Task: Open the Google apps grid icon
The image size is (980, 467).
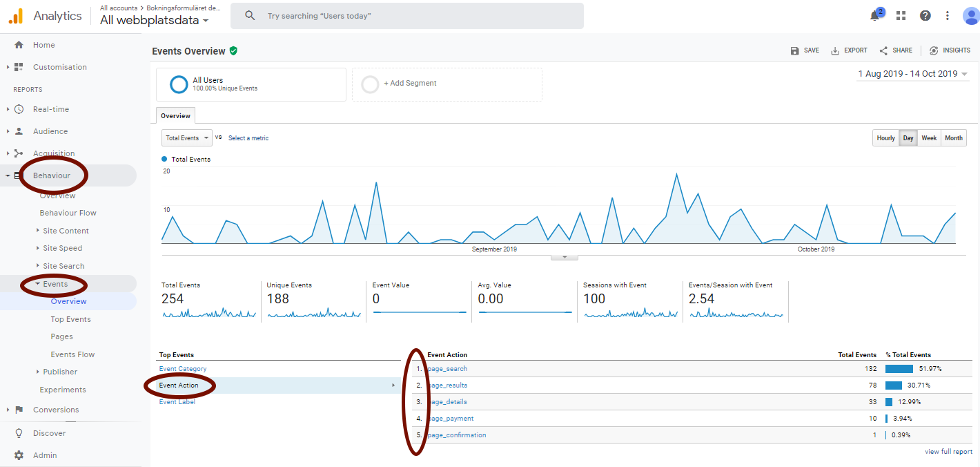Action: pos(901,16)
